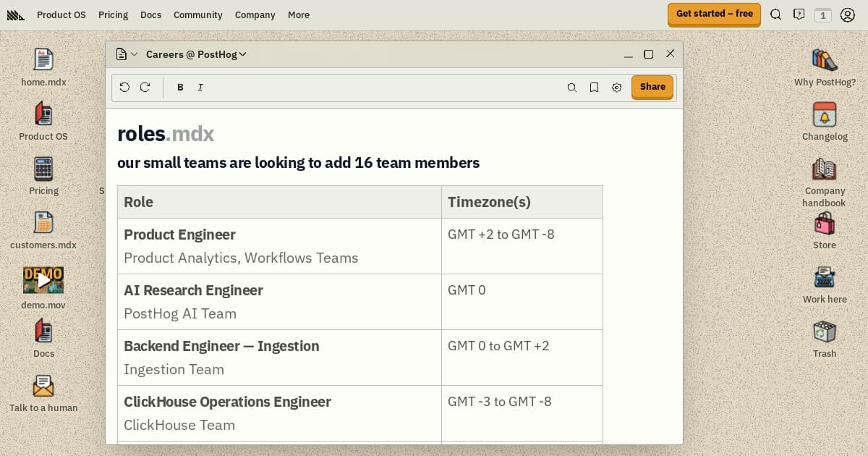Click the Role column header

pos(279,202)
